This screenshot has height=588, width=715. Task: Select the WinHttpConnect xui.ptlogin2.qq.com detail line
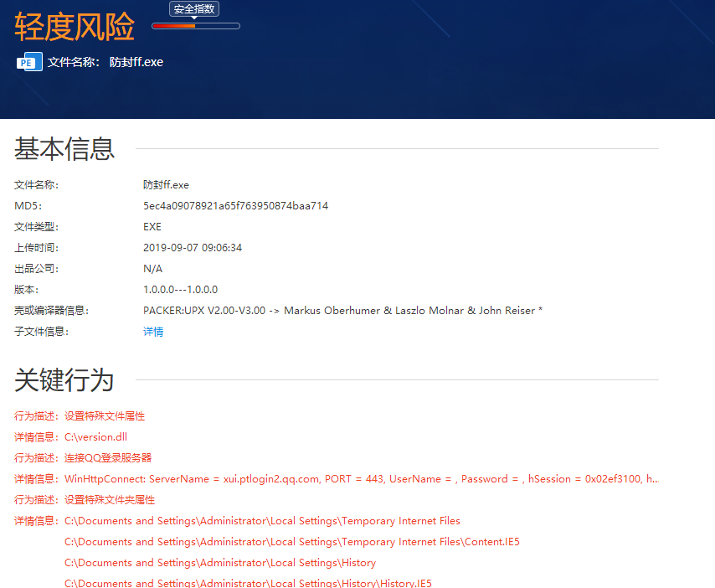[x=362, y=479]
